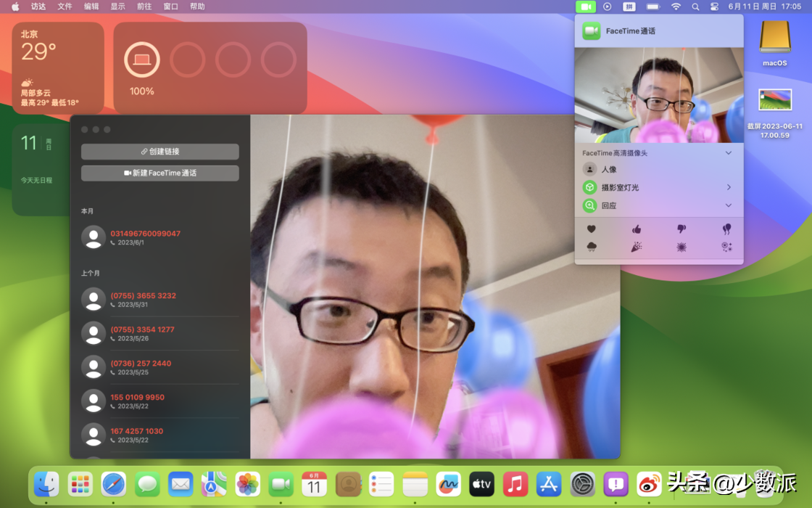The width and height of the screenshot is (812, 508).
Task: Trigger the laser burst reaction
Action: pyautogui.click(x=681, y=247)
